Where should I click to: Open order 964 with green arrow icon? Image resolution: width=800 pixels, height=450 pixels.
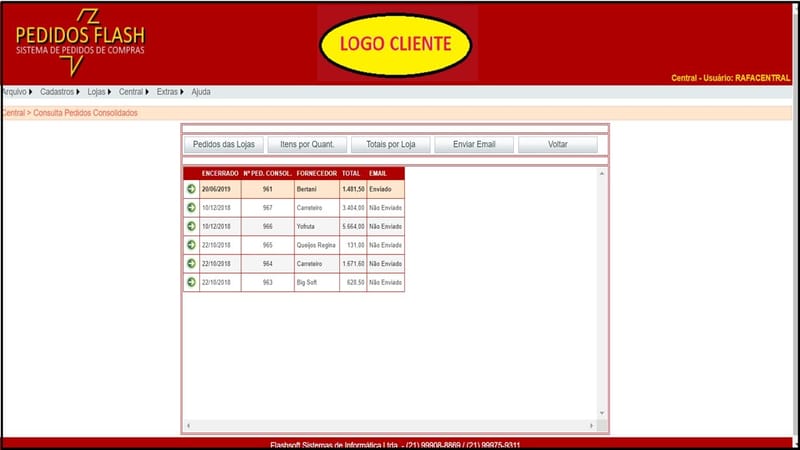click(x=191, y=263)
